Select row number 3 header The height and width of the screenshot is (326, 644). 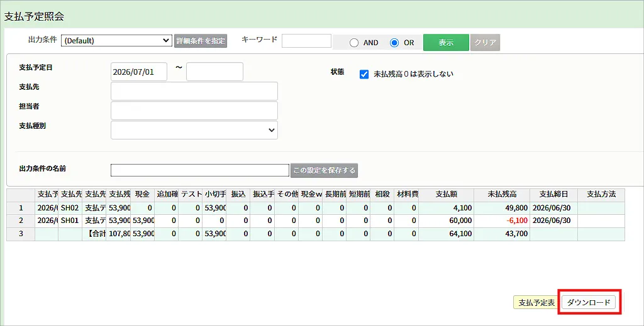[21, 234]
